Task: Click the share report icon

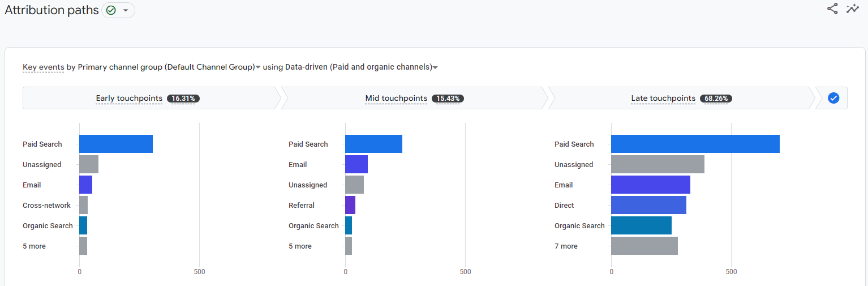Action: (832, 8)
